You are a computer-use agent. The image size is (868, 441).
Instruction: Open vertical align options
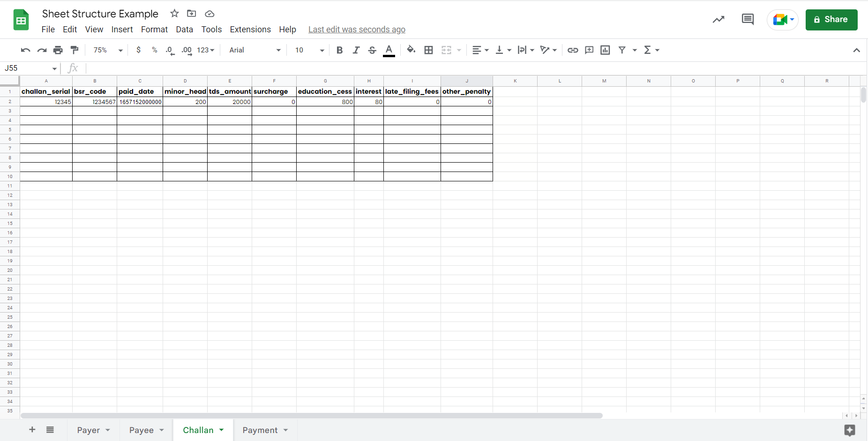pos(503,50)
